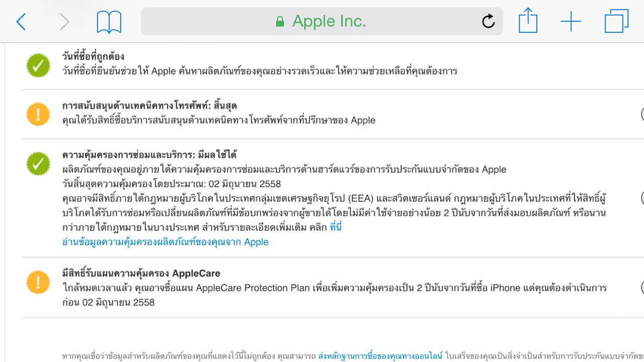Screen dimensions: 644x362
Task: Show all open tabs icon
Action: click(x=616, y=22)
